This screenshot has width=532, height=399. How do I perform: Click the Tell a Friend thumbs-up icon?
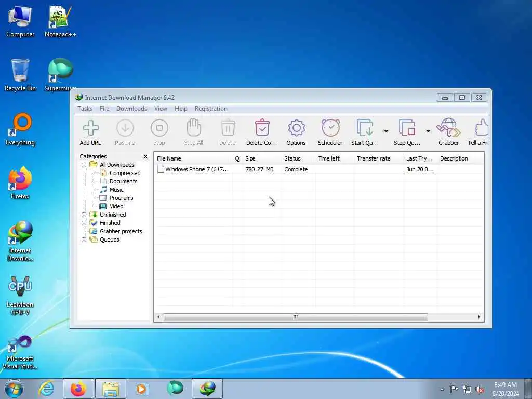(x=482, y=128)
